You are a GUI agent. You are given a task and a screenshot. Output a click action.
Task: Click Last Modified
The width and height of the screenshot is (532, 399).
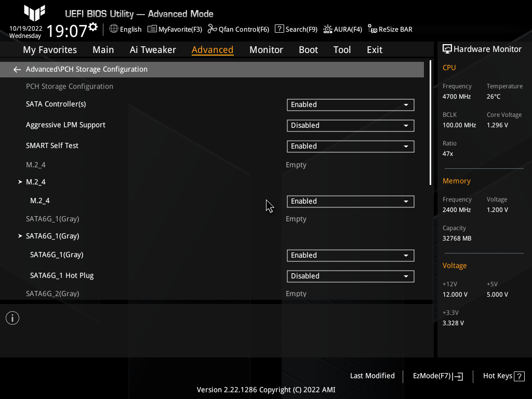pos(372,376)
